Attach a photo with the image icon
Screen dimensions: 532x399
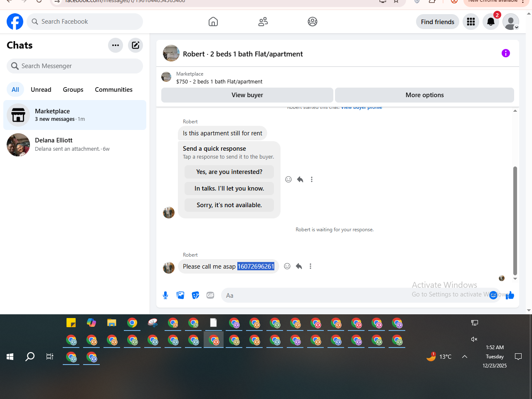tap(180, 295)
